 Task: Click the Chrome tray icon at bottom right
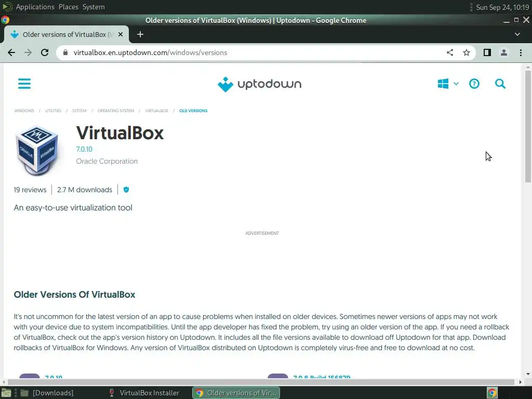[x=492, y=393]
